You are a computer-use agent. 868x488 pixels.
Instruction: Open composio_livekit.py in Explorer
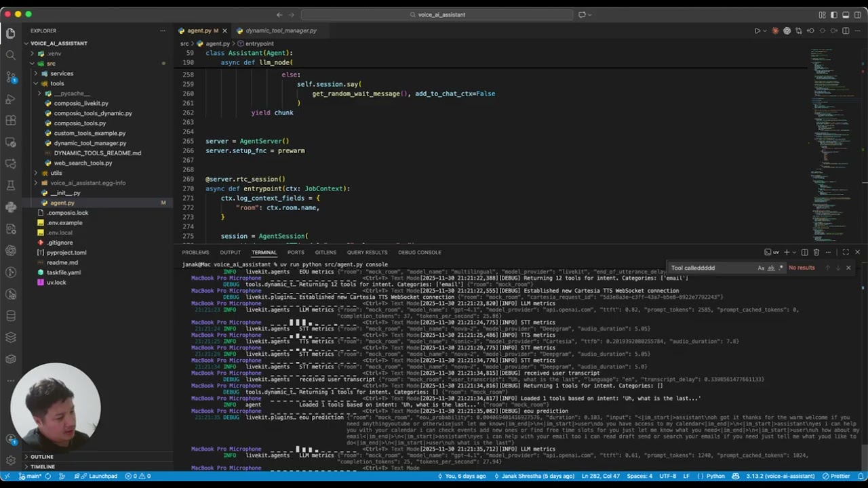[81, 104]
